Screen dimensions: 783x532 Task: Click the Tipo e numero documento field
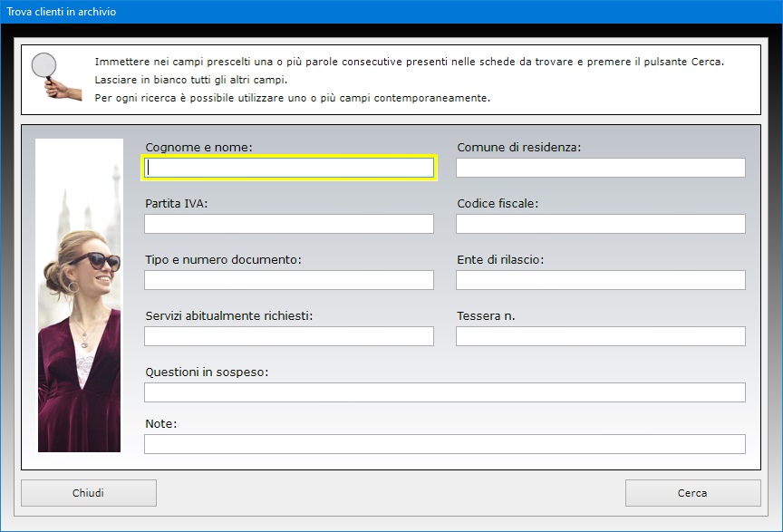pos(289,280)
